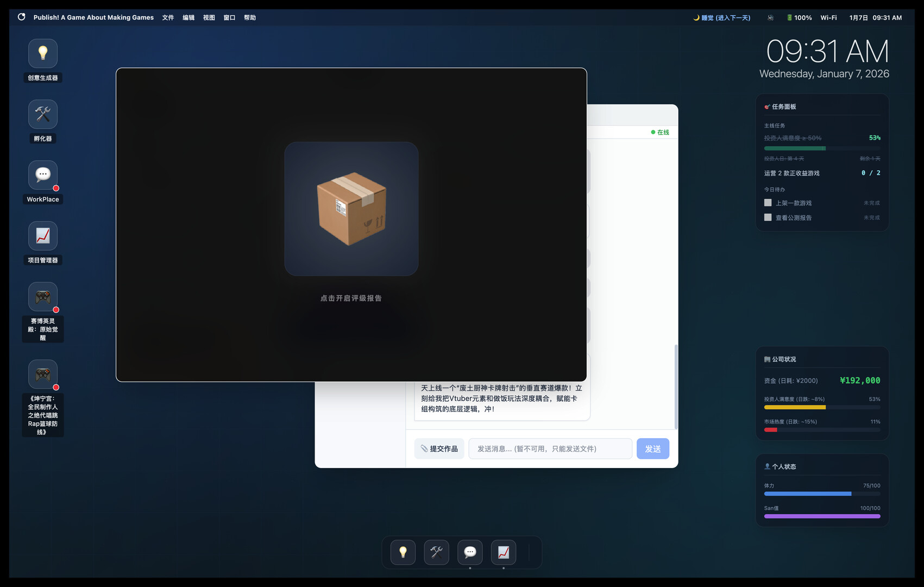This screenshot has width=924, height=587.
Task: Open the 创意生成器 lightbulb desktop icon
Action: pos(43,54)
